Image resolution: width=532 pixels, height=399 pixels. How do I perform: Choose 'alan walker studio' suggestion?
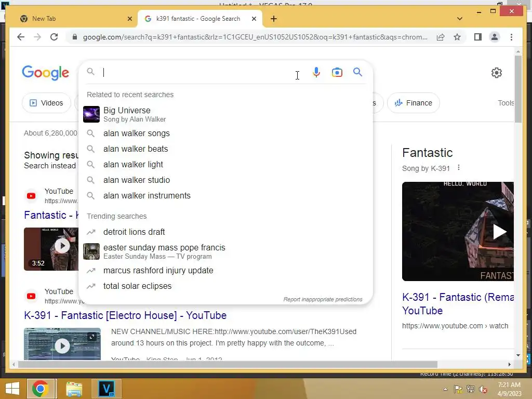[225, 180]
